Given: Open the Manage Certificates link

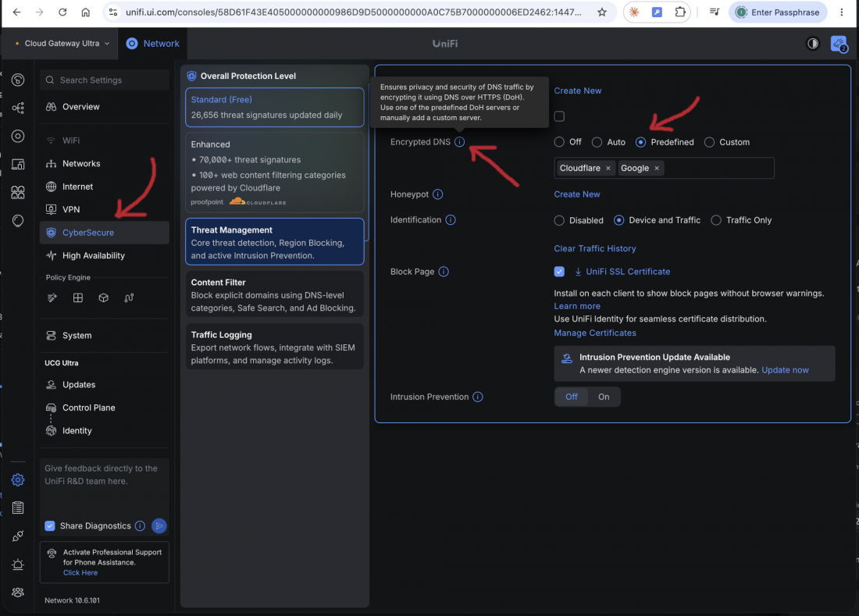Looking at the screenshot, I should (x=595, y=333).
